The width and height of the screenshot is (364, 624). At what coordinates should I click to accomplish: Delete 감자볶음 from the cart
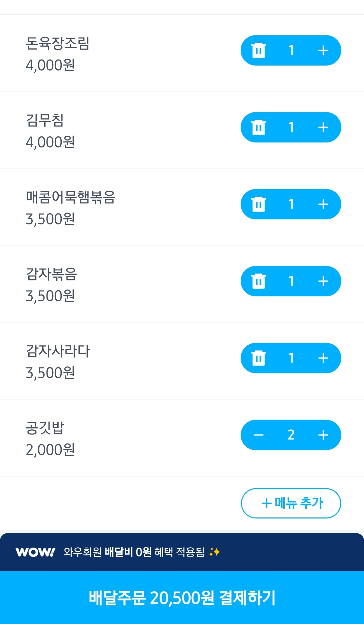tap(258, 281)
